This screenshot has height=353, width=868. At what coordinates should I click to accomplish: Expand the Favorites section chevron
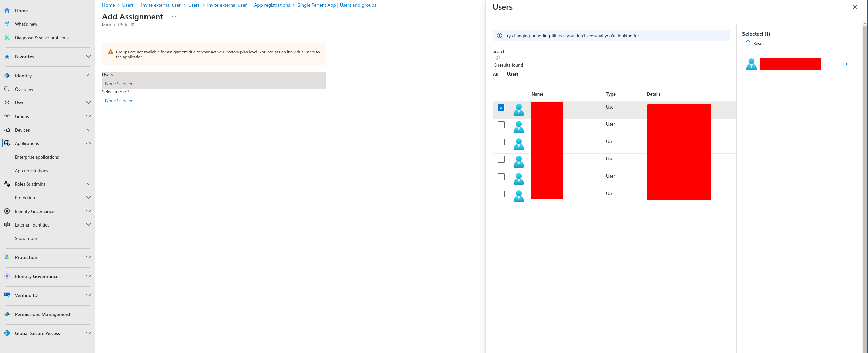tap(89, 56)
